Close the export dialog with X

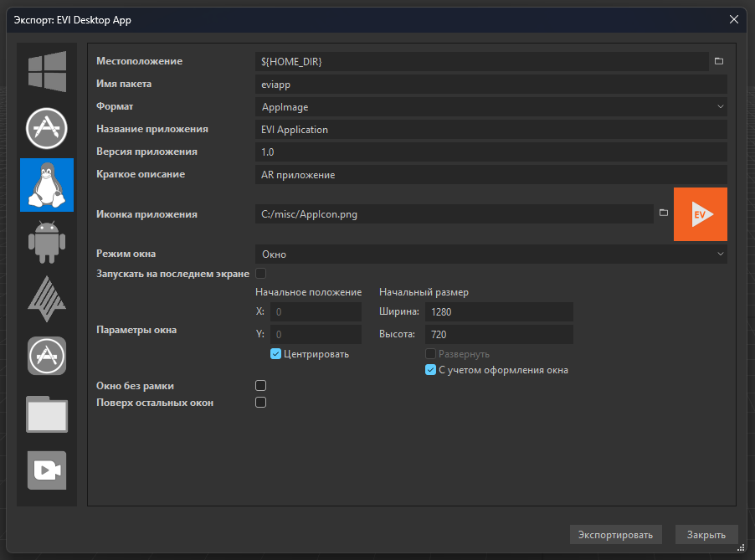point(734,19)
